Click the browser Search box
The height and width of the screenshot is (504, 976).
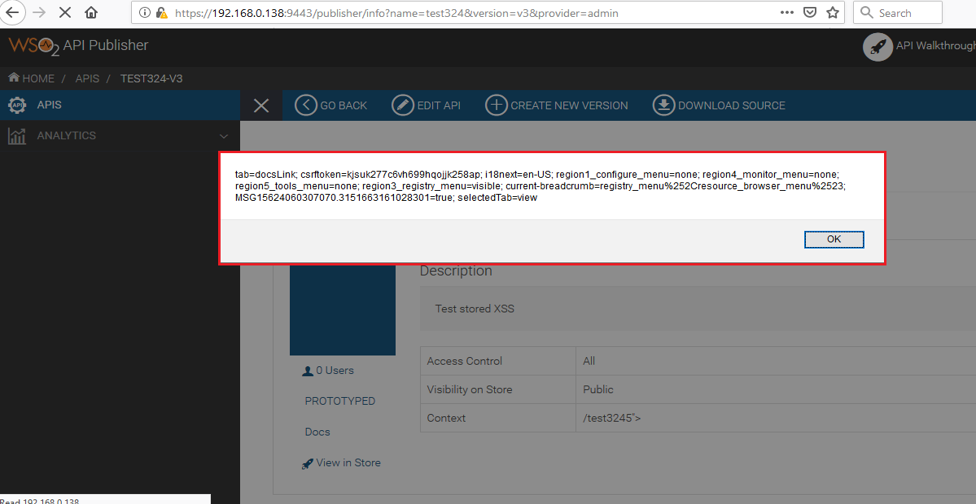[898, 12]
